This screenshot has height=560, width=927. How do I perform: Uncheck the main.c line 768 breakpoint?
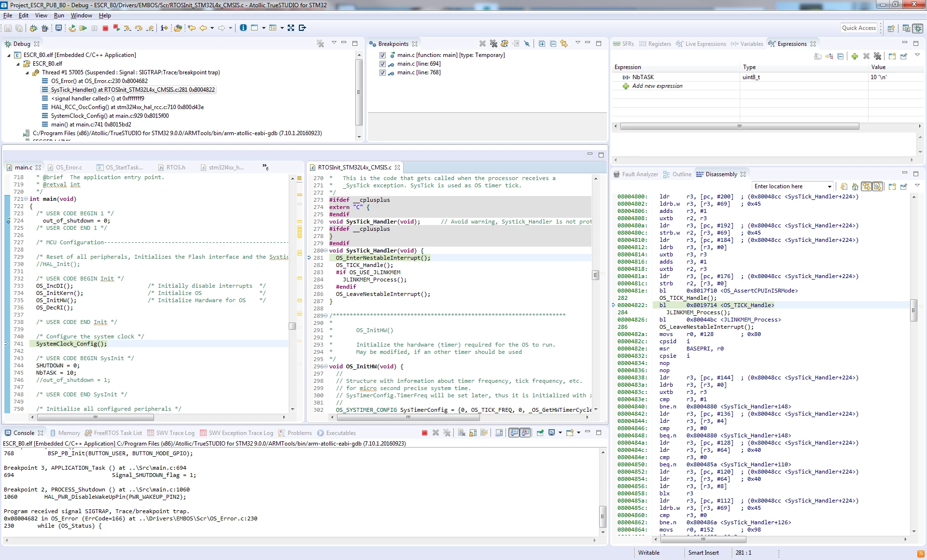tap(382, 72)
